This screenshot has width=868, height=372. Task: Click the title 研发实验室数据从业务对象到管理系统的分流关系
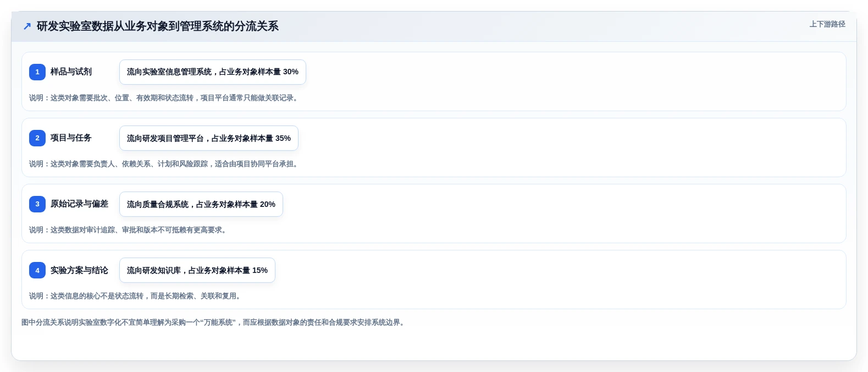pyautogui.click(x=157, y=26)
